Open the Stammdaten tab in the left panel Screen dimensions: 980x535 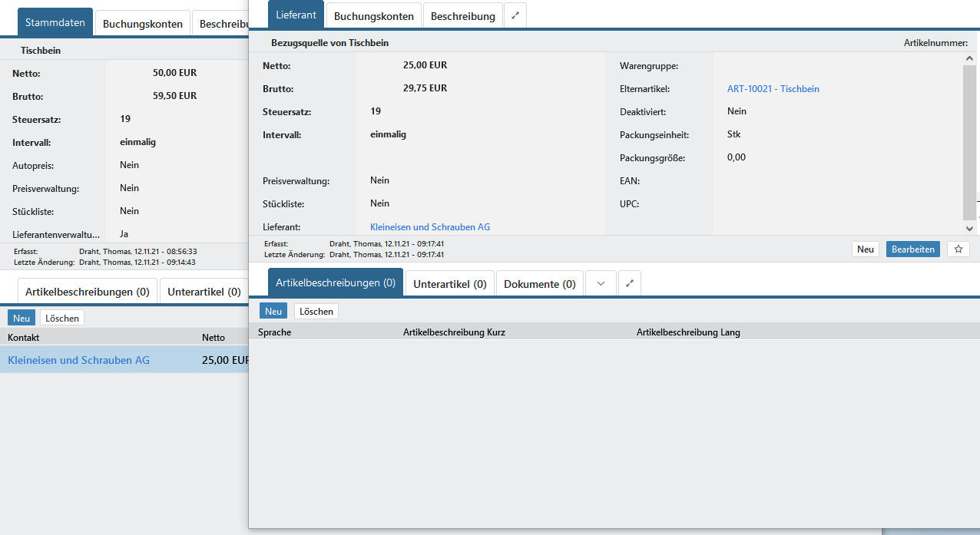pos(55,22)
